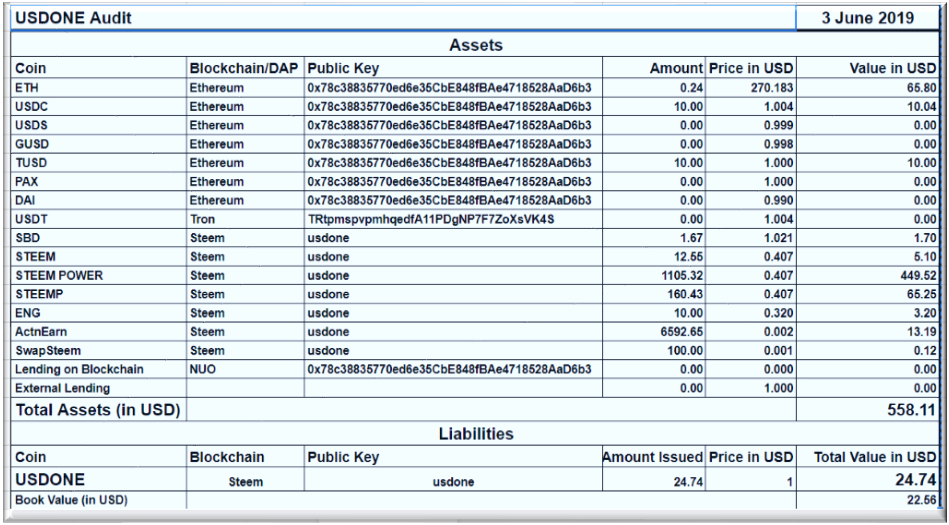This screenshot has height=525, width=949.
Task: Click the SBD amount 1.67
Action: pos(654,238)
